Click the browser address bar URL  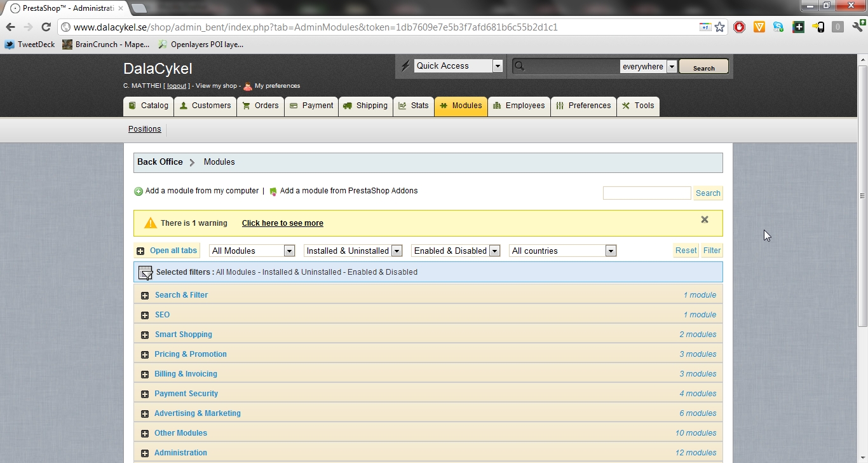[315, 27]
